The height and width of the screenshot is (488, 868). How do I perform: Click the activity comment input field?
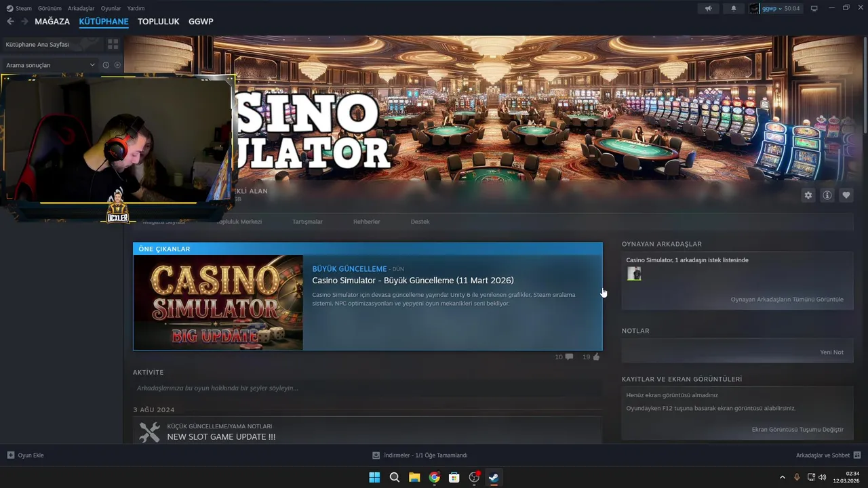[368, 388]
